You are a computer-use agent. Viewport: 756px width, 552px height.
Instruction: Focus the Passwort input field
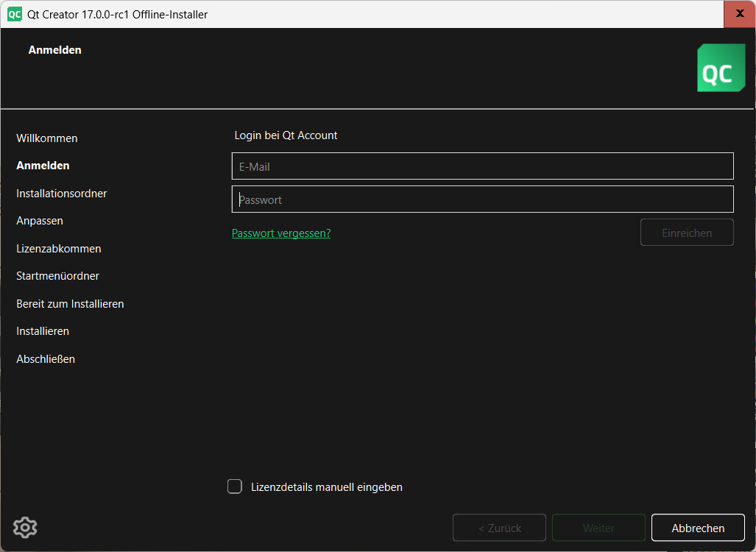tap(483, 199)
